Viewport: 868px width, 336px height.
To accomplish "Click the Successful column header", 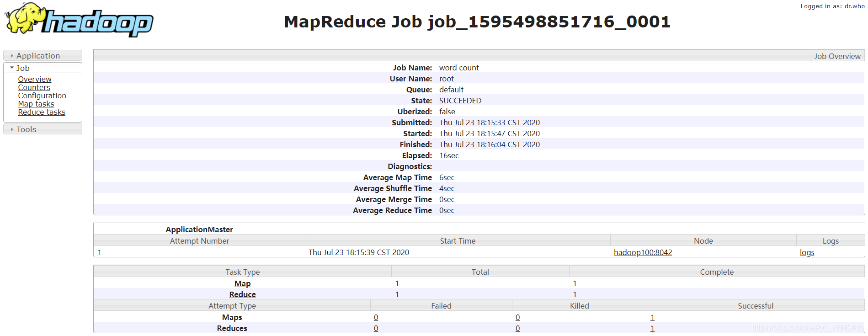I will (x=756, y=306).
